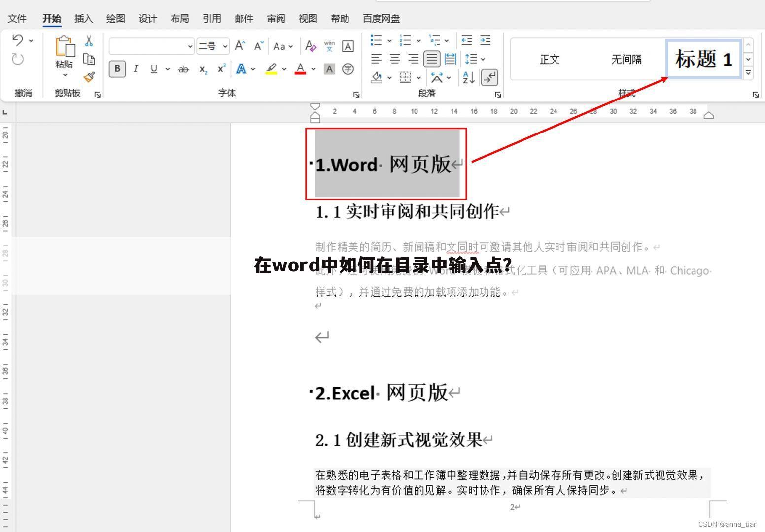Viewport: 765px width, 532px height.
Task: Expand the styles gallery
Action: coord(748,73)
